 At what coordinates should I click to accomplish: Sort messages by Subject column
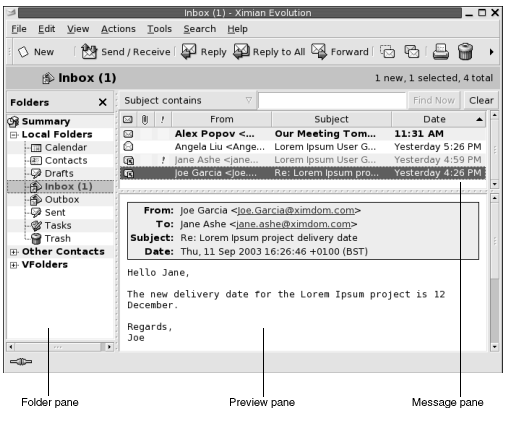(x=331, y=119)
